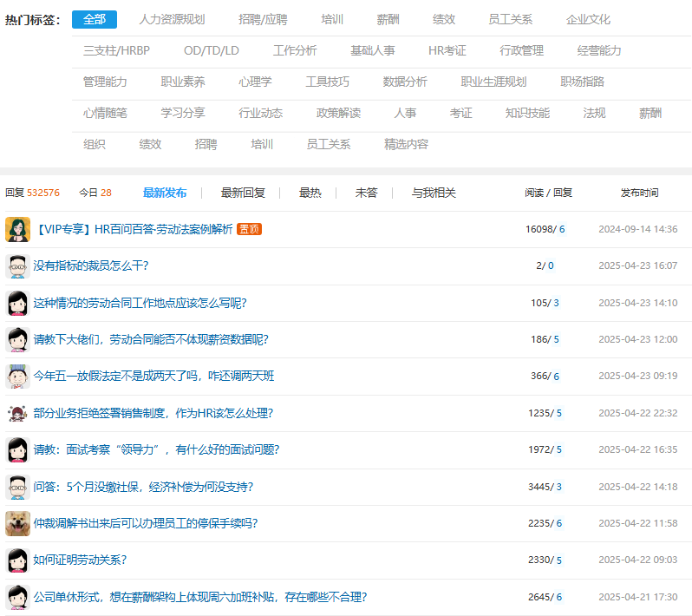
Task: Open post 没有指标的裁员怎么干?
Action: coord(91,265)
